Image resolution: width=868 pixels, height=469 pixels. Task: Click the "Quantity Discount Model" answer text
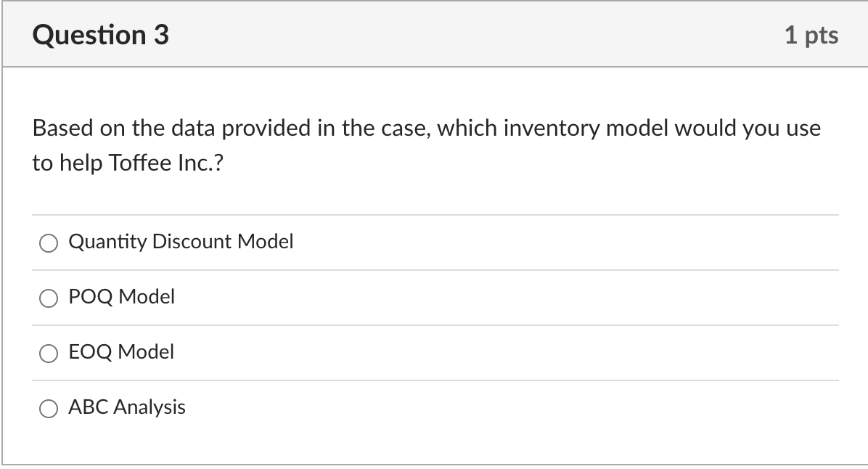tap(181, 242)
